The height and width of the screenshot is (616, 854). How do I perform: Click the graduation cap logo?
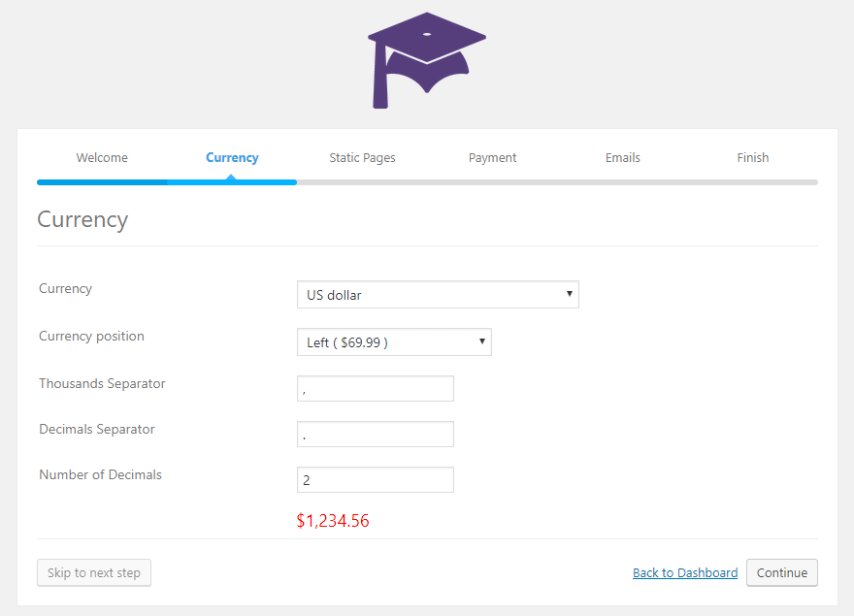click(x=427, y=58)
